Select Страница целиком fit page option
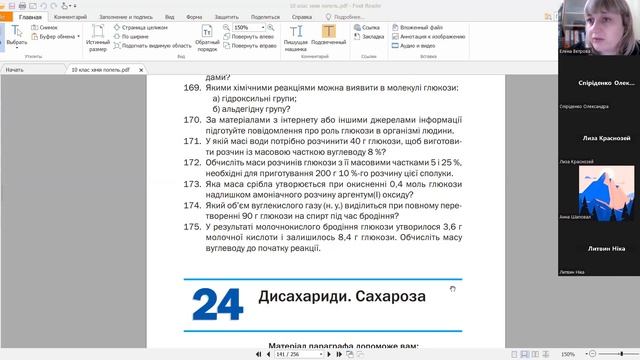 (x=141, y=27)
